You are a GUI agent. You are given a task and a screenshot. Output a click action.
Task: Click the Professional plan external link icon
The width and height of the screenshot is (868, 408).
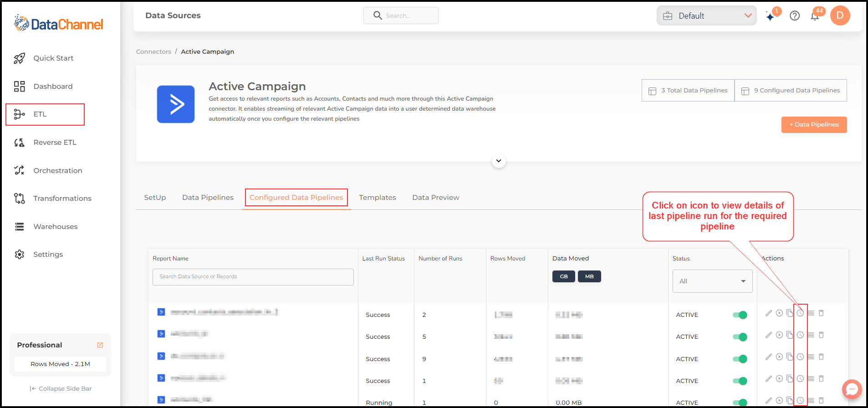tap(100, 345)
